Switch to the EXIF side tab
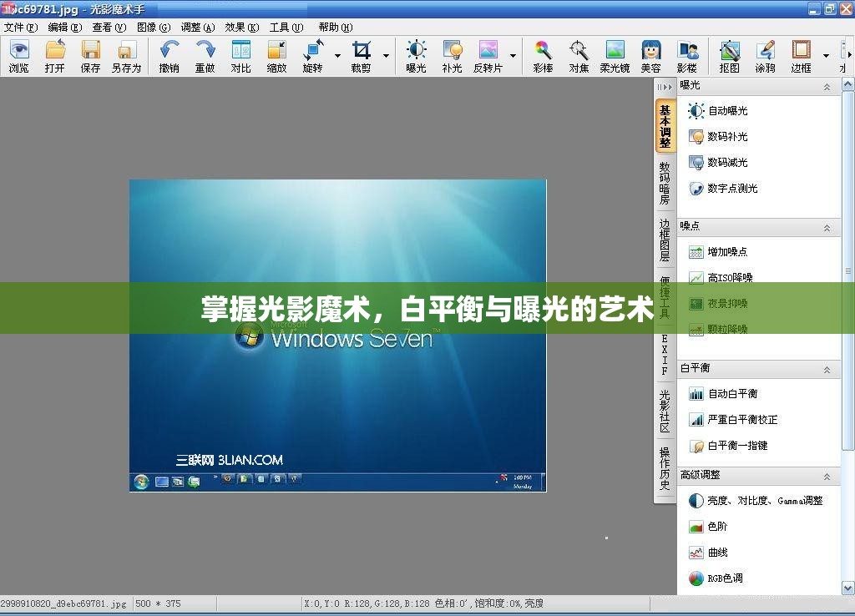Viewport: 855px width, 616px height. [x=665, y=355]
